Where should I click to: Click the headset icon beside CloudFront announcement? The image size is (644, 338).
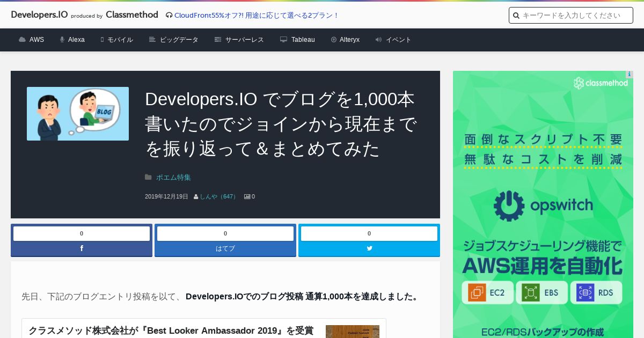click(x=169, y=16)
